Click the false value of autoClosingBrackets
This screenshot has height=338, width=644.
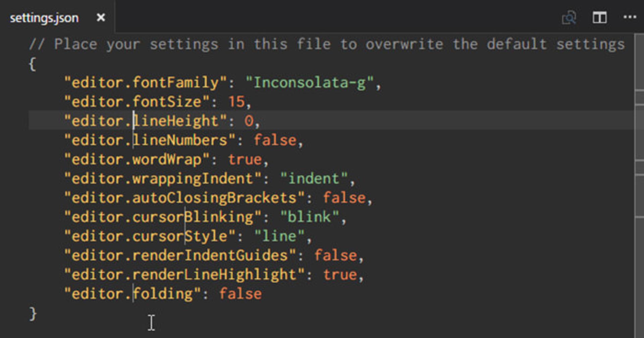[x=344, y=198]
